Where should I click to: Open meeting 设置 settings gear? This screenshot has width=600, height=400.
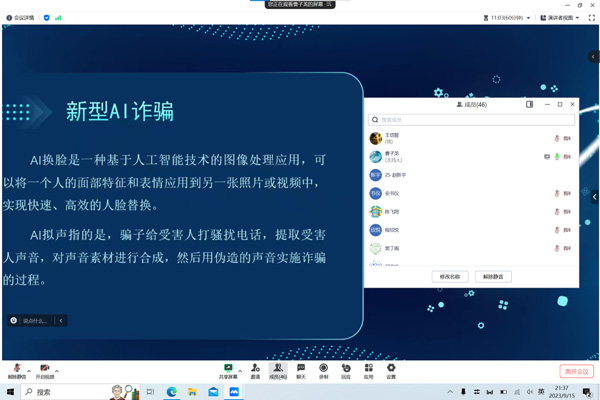click(x=391, y=370)
